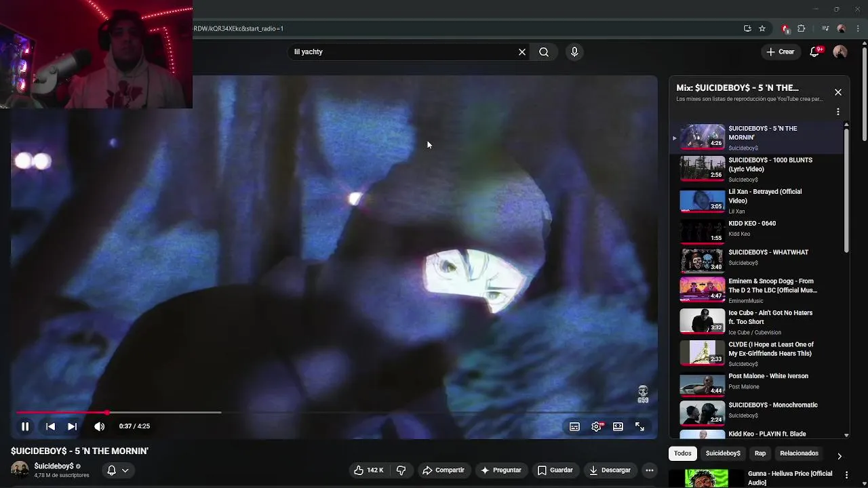Open the player settings gear
The width and height of the screenshot is (868, 488).
coord(597,426)
